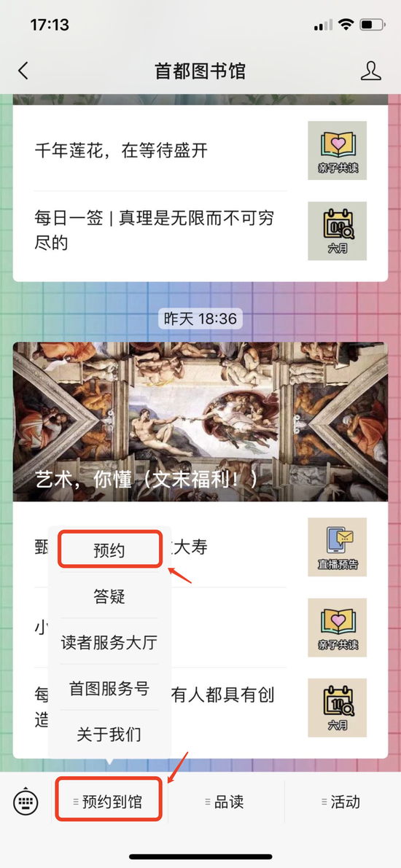Viewport: 401px width, 868px height.
Task: Expand the 活动 bottom menu
Action: point(342,801)
